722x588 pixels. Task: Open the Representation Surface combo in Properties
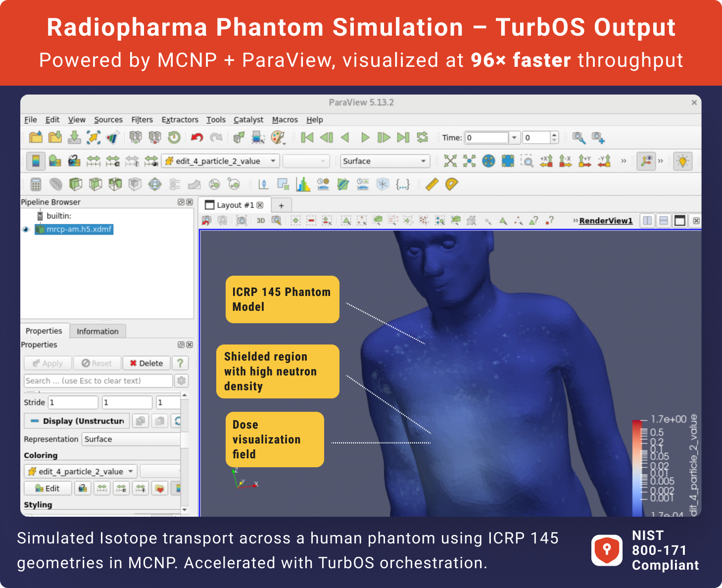pyautogui.click(x=132, y=439)
